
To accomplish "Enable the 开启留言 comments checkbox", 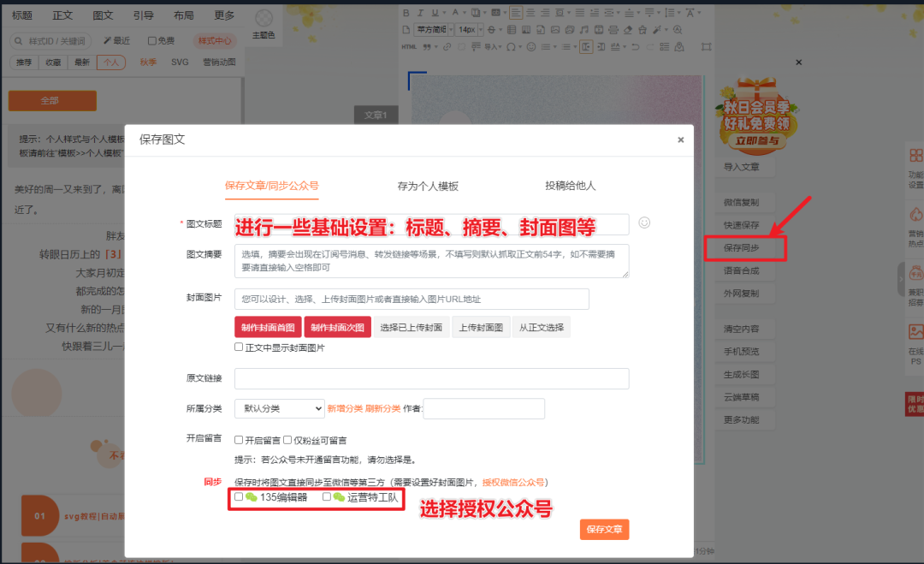I will (x=239, y=440).
